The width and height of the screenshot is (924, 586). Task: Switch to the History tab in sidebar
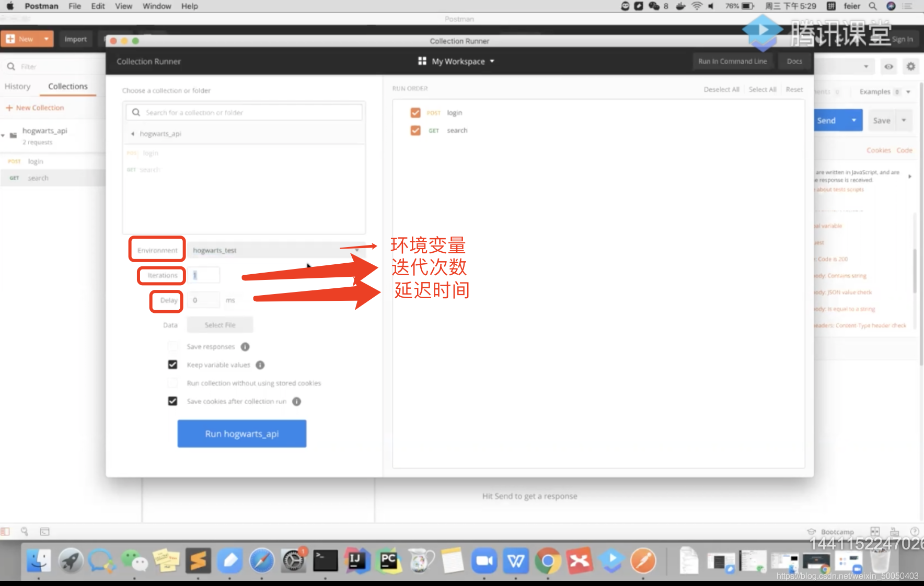click(x=17, y=86)
